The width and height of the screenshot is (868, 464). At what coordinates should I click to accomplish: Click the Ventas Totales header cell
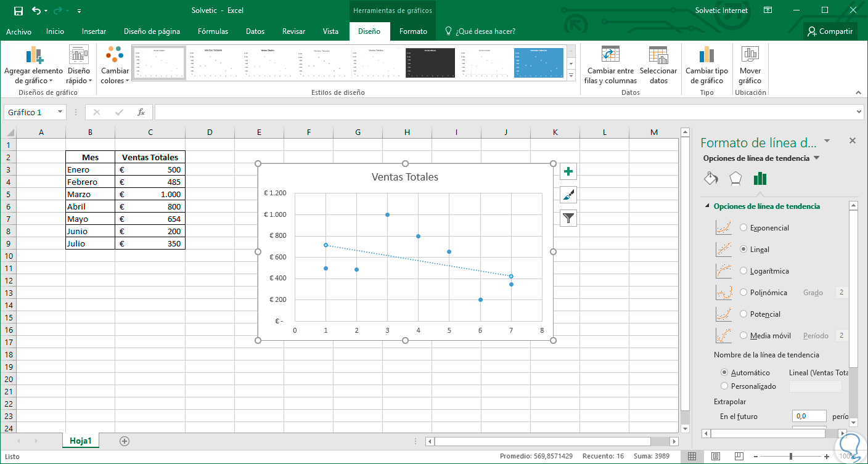tap(150, 157)
